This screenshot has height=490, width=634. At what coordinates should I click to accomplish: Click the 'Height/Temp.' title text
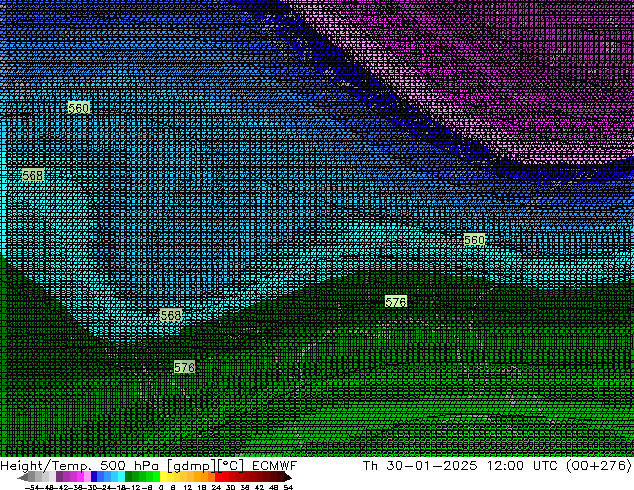[46, 465]
